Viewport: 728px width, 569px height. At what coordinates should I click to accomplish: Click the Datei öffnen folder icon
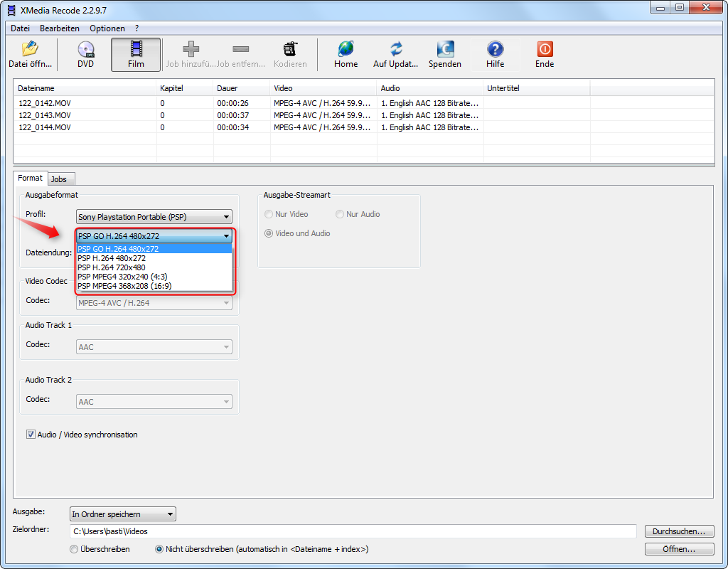[30, 50]
